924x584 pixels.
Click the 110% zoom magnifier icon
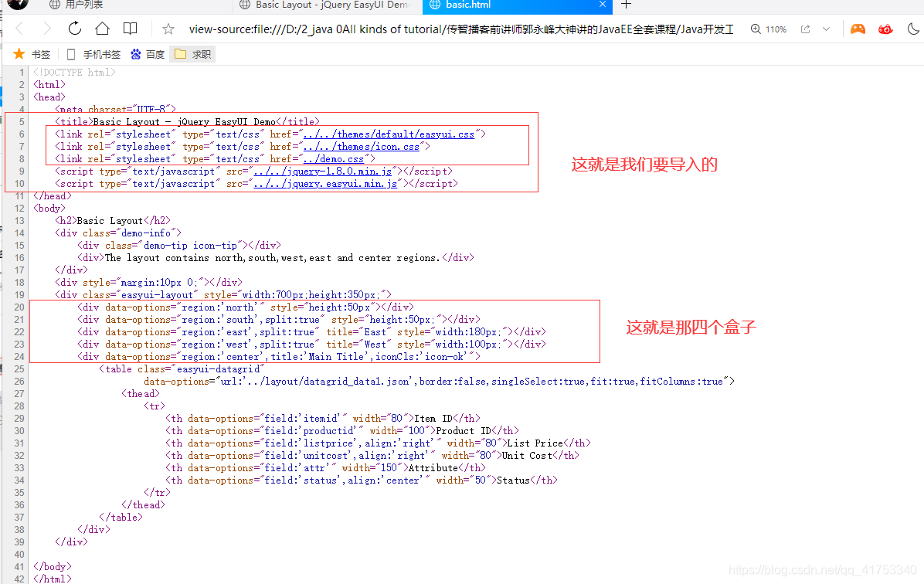click(x=756, y=29)
